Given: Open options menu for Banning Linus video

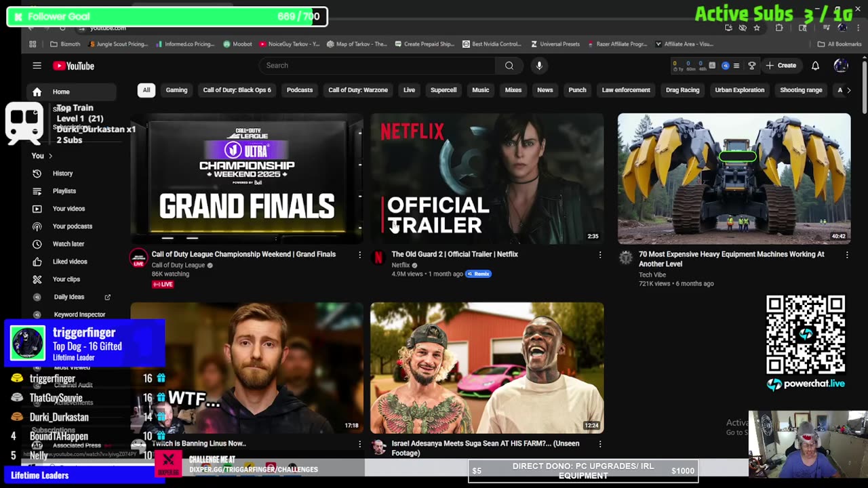Looking at the screenshot, I should coord(360,444).
